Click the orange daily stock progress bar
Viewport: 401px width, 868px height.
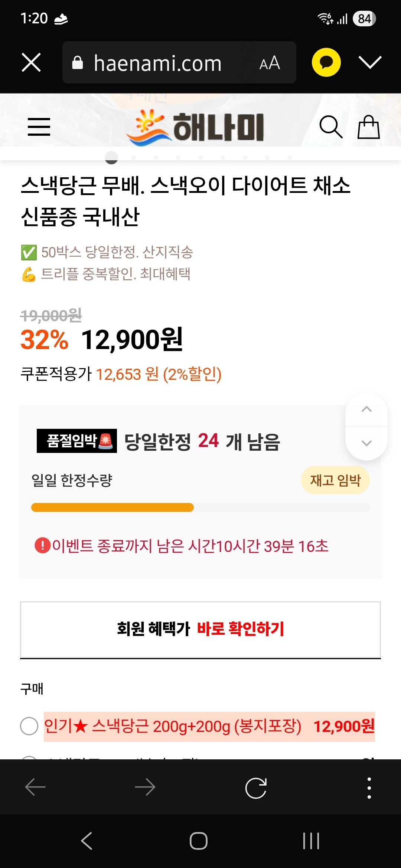point(113,507)
